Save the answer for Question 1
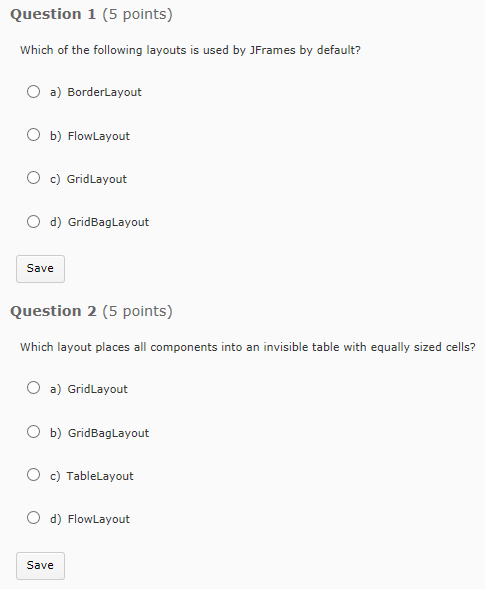The width and height of the screenshot is (485, 589). [40, 269]
